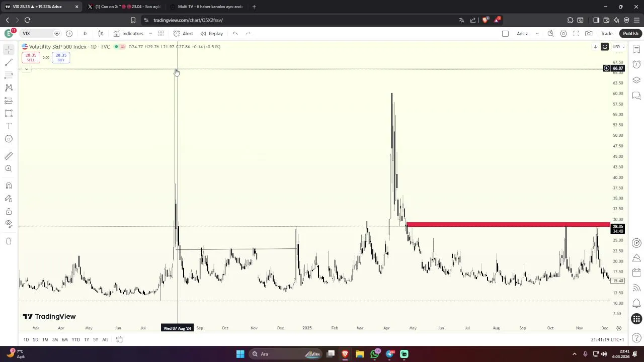Select the chart layout square icon
Viewport: 644px width, 362px height.
click(505, 34)
